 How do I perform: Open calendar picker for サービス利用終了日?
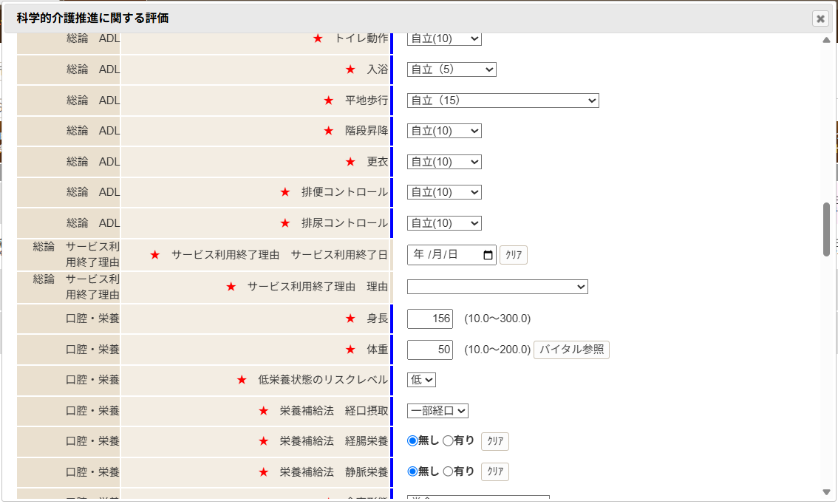point(488,255)
